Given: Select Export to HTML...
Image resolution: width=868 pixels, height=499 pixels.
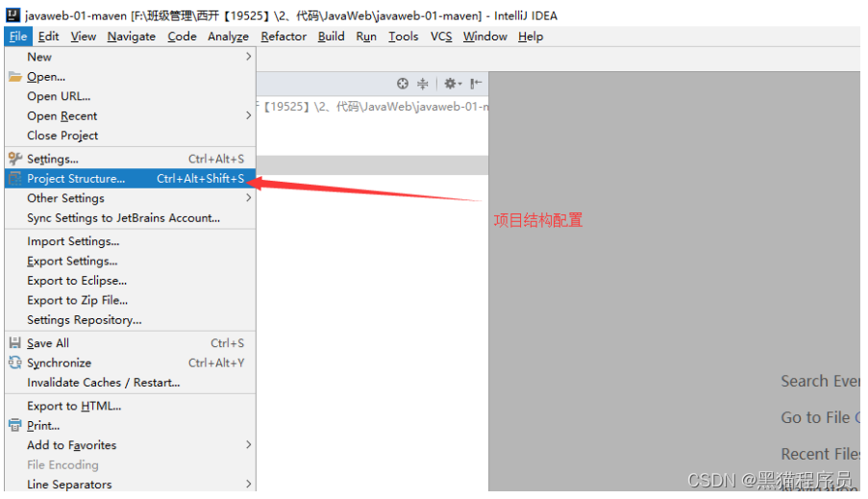Looking at the screenshot, I should point(130,406).
